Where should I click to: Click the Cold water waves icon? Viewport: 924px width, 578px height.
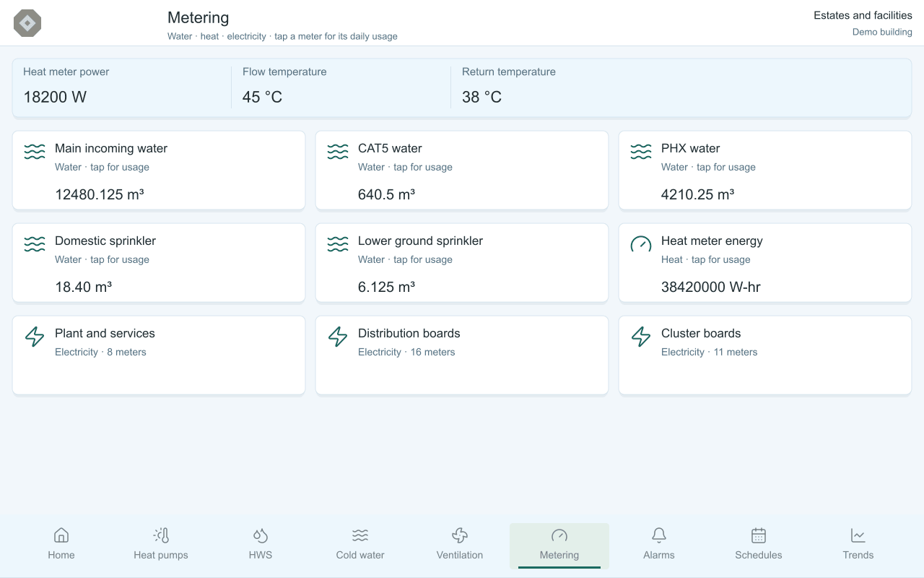tap(360, 535)
